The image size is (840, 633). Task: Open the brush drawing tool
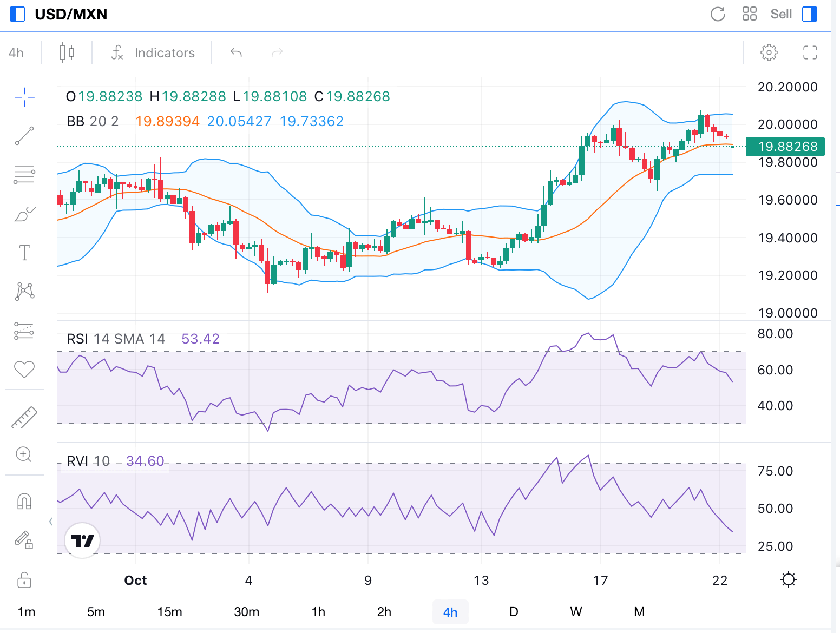[x=24, y=214]
